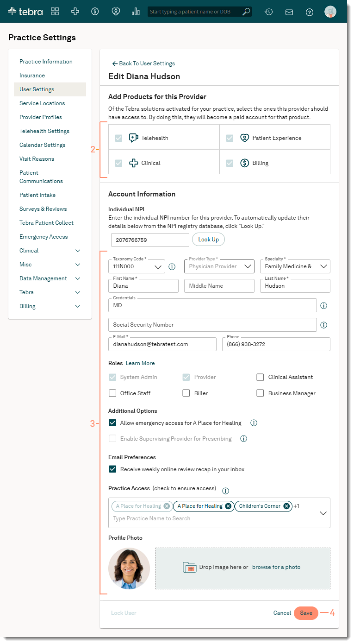Remove the Children's Corner practice chip
The width and height of the screenshot is (354, 644).
(286, 506)
